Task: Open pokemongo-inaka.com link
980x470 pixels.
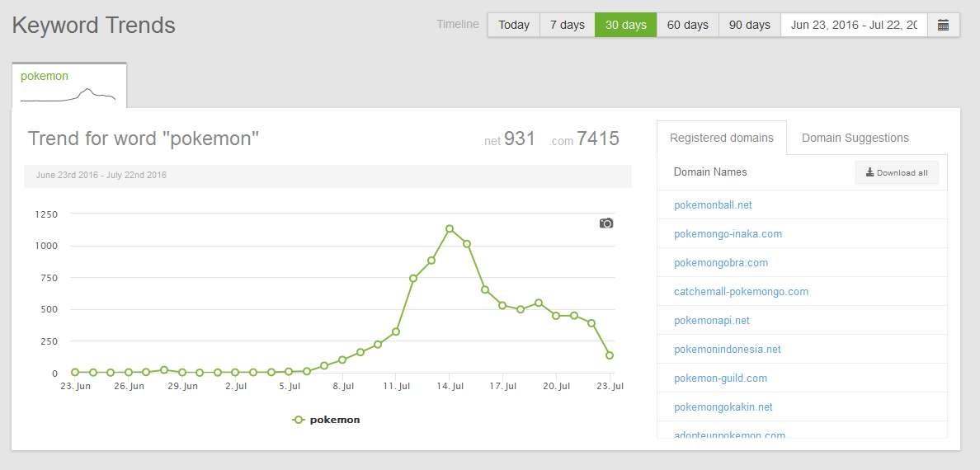Action: click(x=728, y=233)
